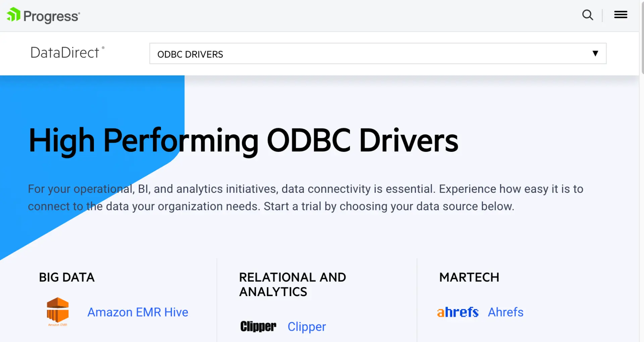The height and width of the screenshot is (342, 644).
Task: Click the ahrefs logo
Action: [x=458, y=312]
